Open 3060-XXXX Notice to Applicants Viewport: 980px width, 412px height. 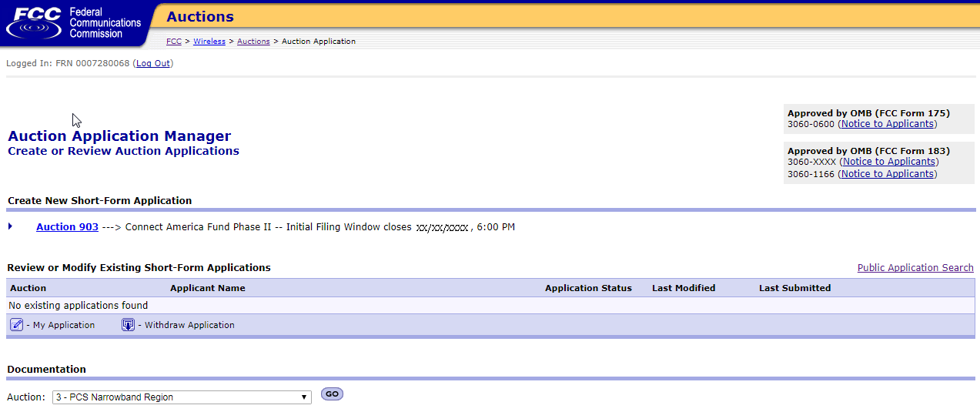pyautogui.click(x=889, y=162)
